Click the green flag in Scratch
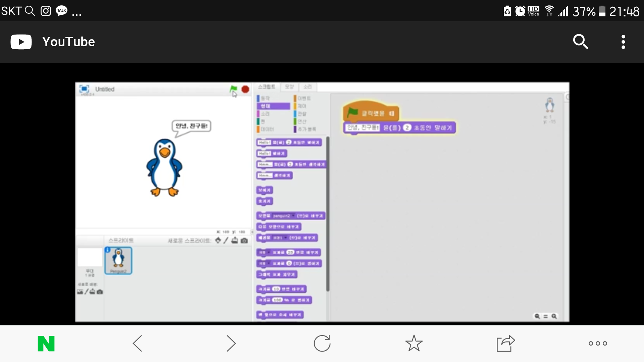644x362 pixels. click(x=233, y=89)
